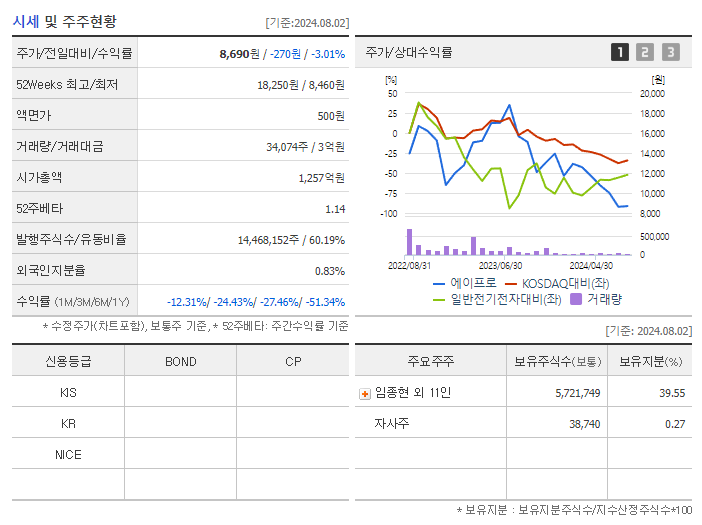Expand shareholder list for 임종현 외 11인
Viewport: 702px width, 525px height.
[x=365, y=394]
